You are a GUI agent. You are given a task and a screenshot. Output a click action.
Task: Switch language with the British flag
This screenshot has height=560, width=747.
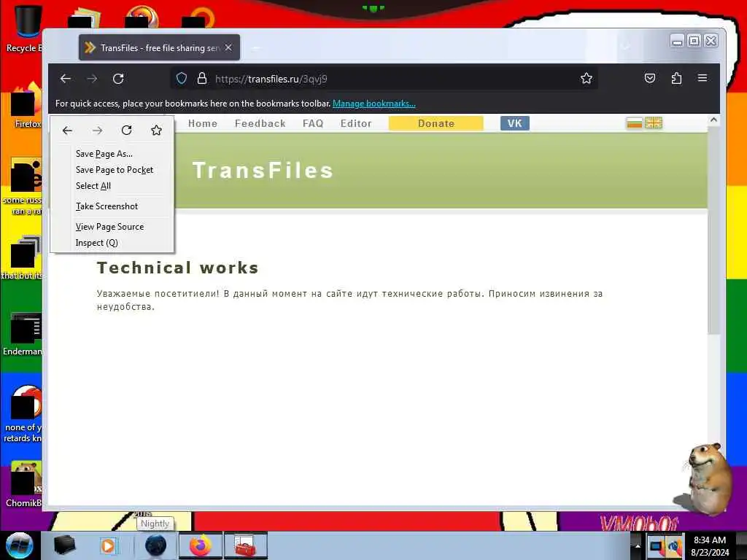(x=654, y=123)
